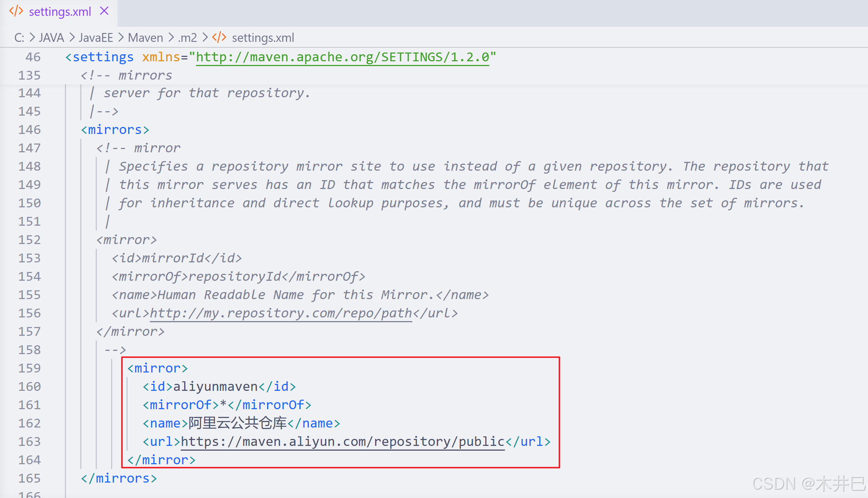Click the XML icon in the breadcrumb

pyautogui.click(x=219, y=37)
